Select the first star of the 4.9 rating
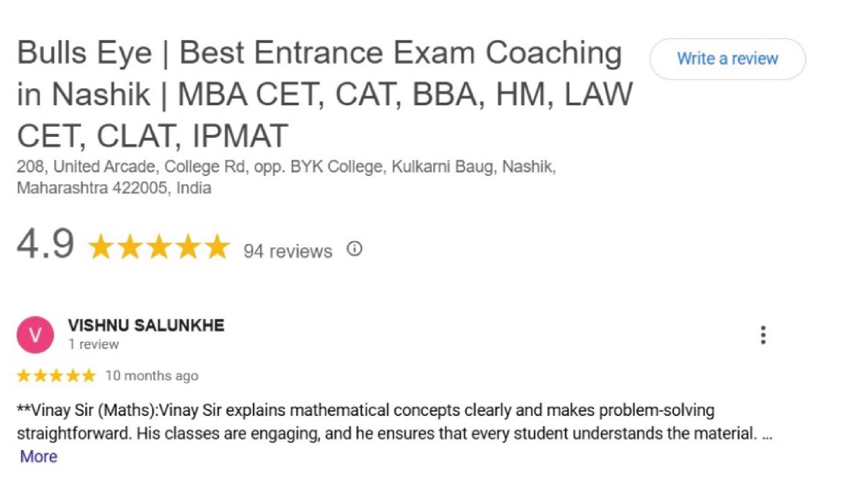The image size is (843, 504). [x=101, y=246]
